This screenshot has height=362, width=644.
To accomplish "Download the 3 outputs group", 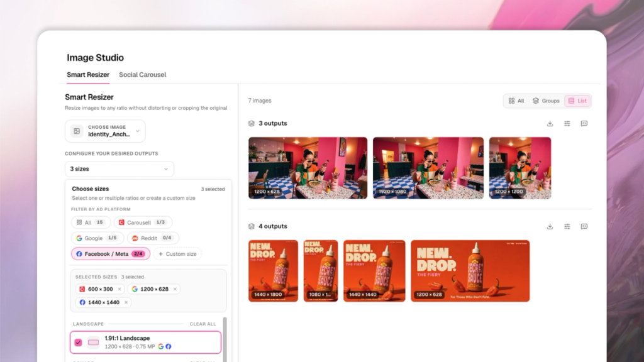I will tap(550, 124).
